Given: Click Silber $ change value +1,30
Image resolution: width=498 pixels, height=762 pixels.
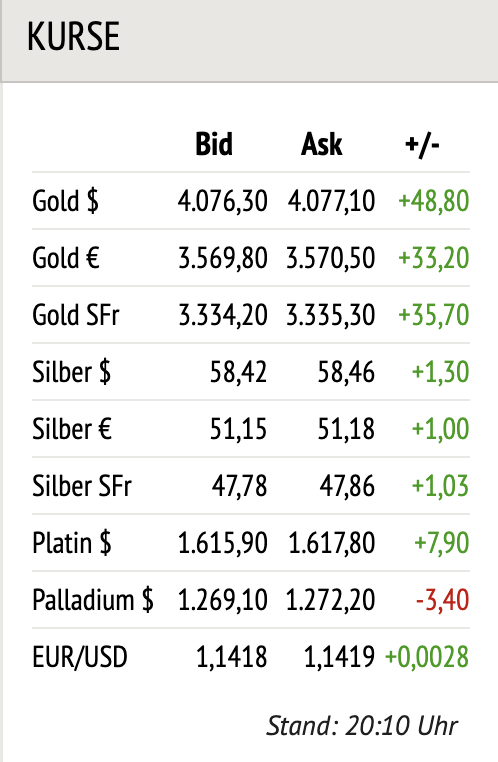Looking at the screenshot, I should 440,372.
